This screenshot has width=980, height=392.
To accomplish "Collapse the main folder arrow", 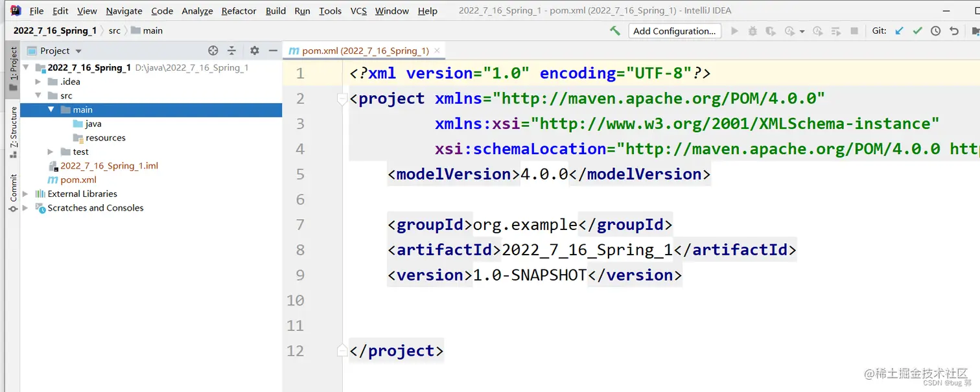I will tap(51, 110).
